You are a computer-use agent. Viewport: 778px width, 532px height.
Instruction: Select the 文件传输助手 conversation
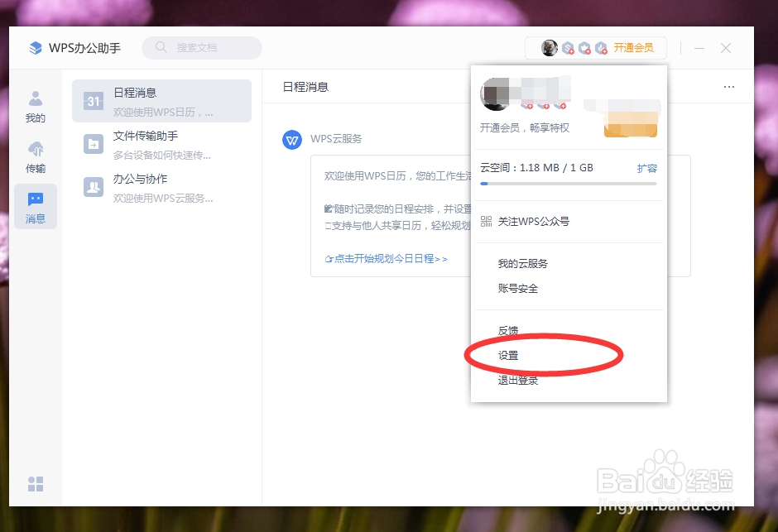(161, 144)
